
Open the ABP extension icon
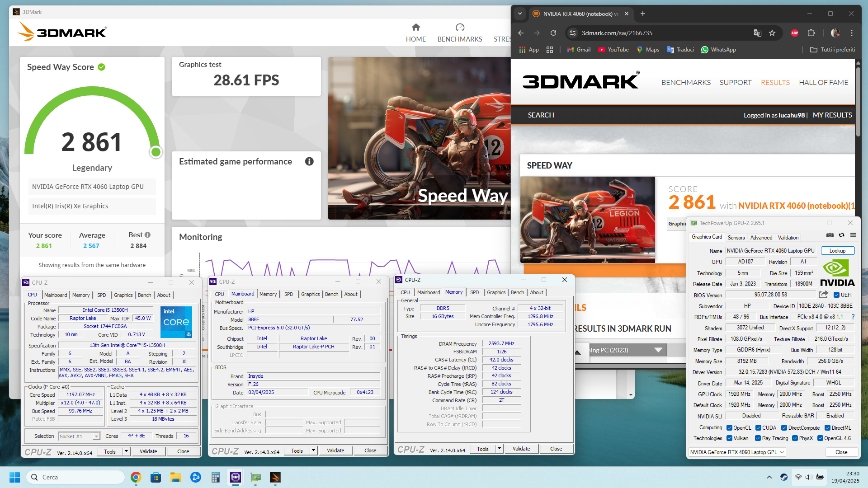click(x=795, y=33)
